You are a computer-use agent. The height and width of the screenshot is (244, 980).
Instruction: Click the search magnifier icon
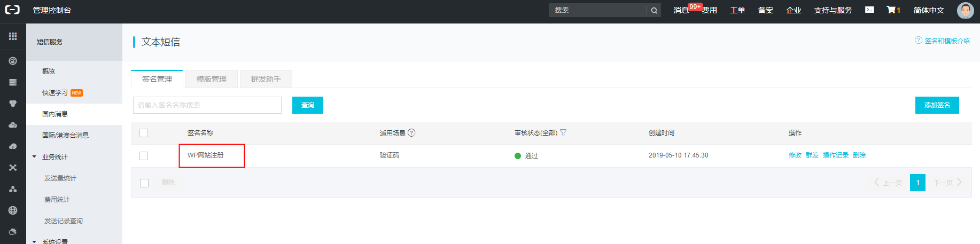tap(654, 10)
